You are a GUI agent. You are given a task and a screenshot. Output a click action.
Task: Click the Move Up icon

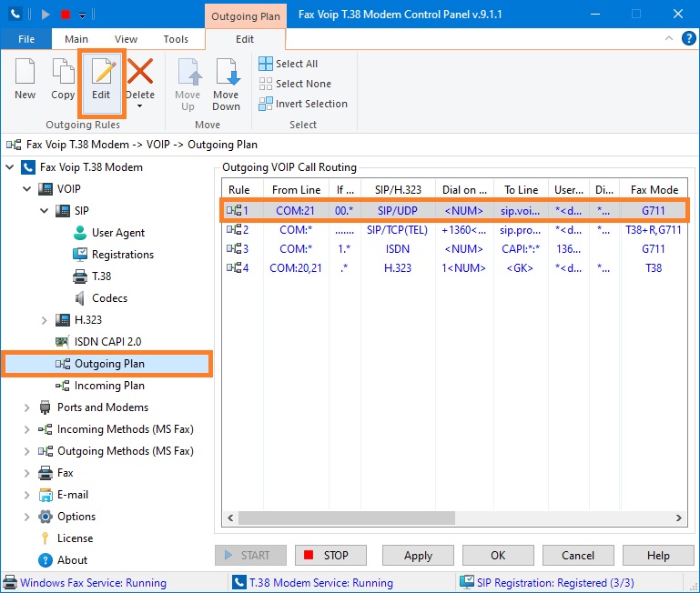click(x=188, y=71)
